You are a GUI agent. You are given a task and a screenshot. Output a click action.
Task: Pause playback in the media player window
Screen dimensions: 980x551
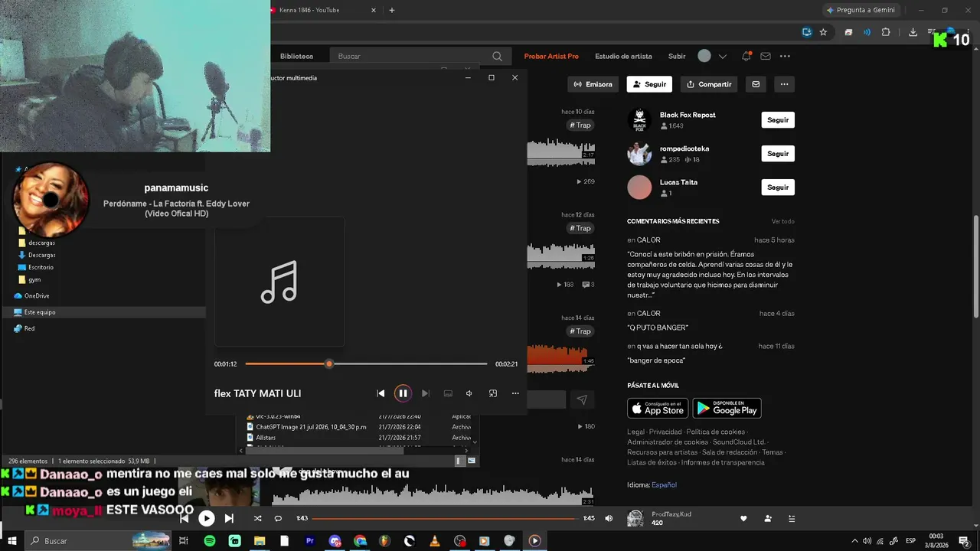403,393
